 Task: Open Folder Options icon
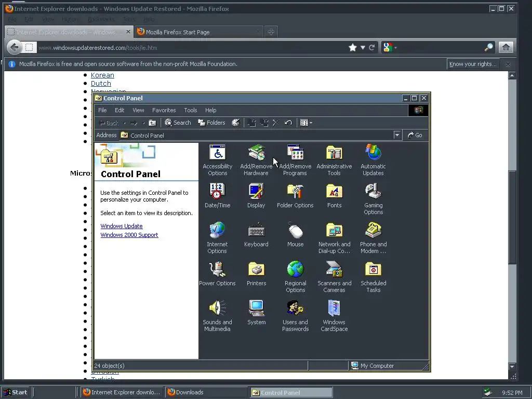[x=295, y=196]
